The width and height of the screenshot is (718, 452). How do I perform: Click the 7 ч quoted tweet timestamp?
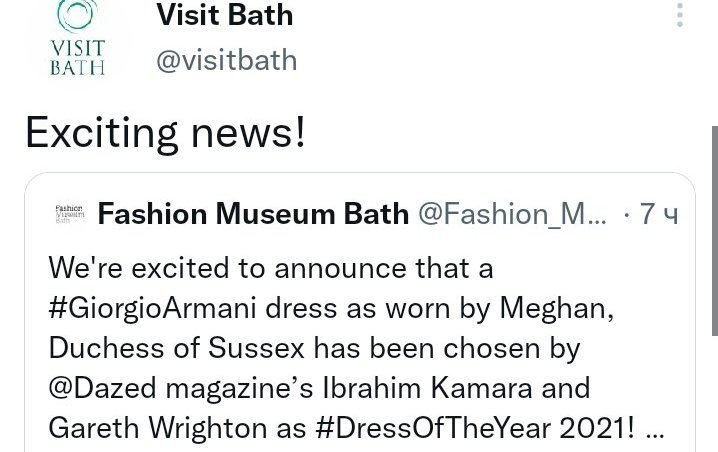point(658,213)
